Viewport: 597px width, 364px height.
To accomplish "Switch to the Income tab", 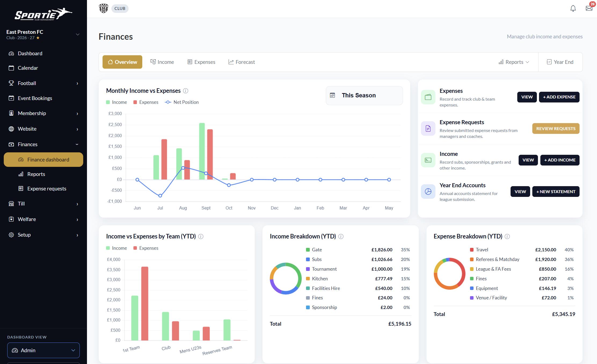I will click(x=162, y=62).
